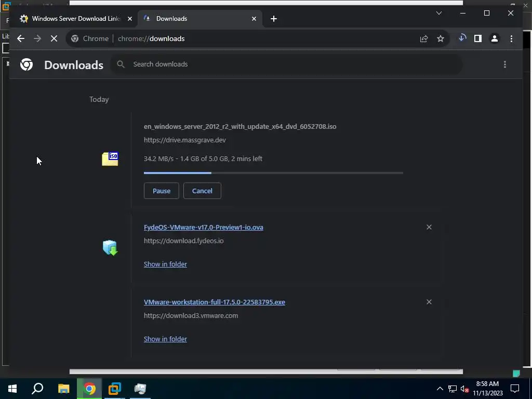The width and height of the screenshot is (532, 399).
Task: Open the Windows Start menu
Action: point(12,389)
